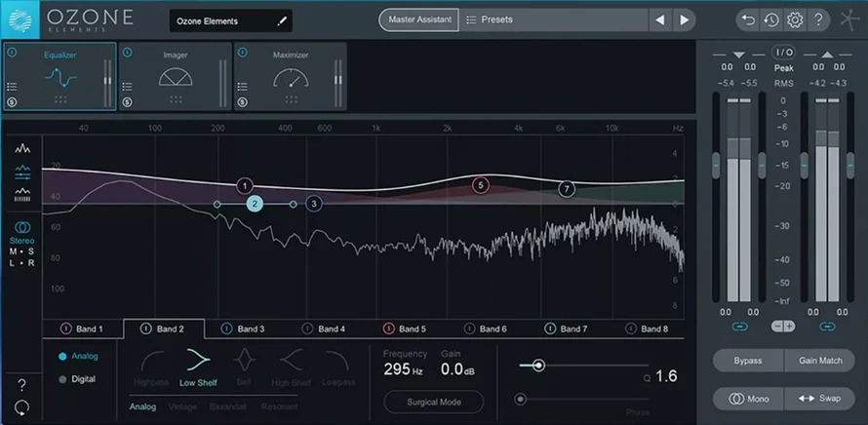The image size is (868, 425).
Task: Click the Stereo channel mode icon
Action: 22,227
